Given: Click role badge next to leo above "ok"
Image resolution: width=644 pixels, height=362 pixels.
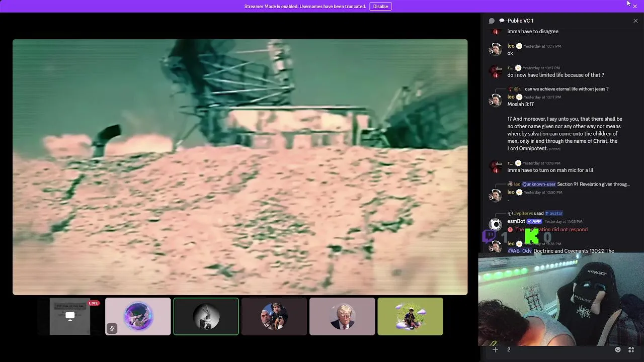Looking at the screenshot, I should 519,46.
